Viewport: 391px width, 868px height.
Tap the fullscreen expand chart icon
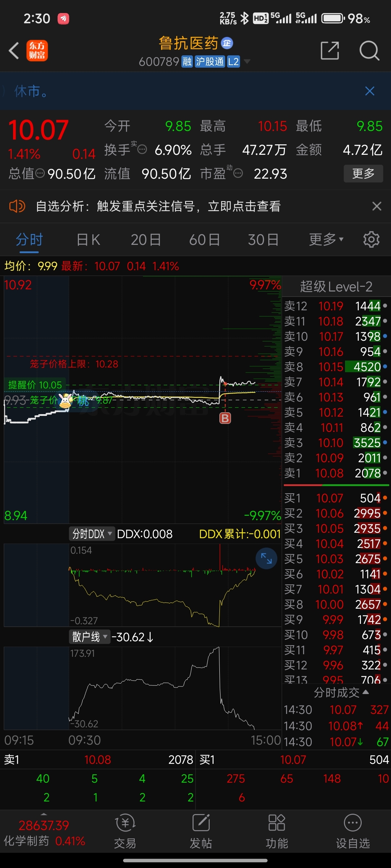click(x=266, y=559)
